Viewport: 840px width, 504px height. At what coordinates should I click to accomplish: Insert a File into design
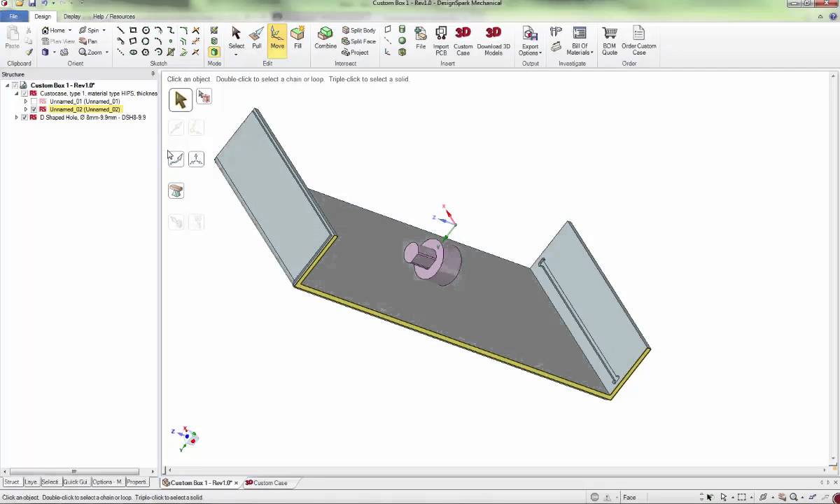coord(421,38)
